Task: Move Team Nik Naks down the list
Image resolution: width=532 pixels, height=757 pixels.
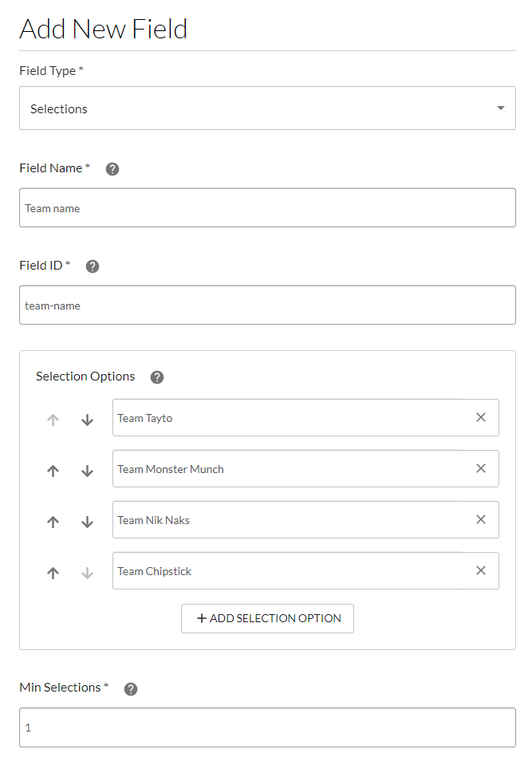Action: click(x=88, y=522)
